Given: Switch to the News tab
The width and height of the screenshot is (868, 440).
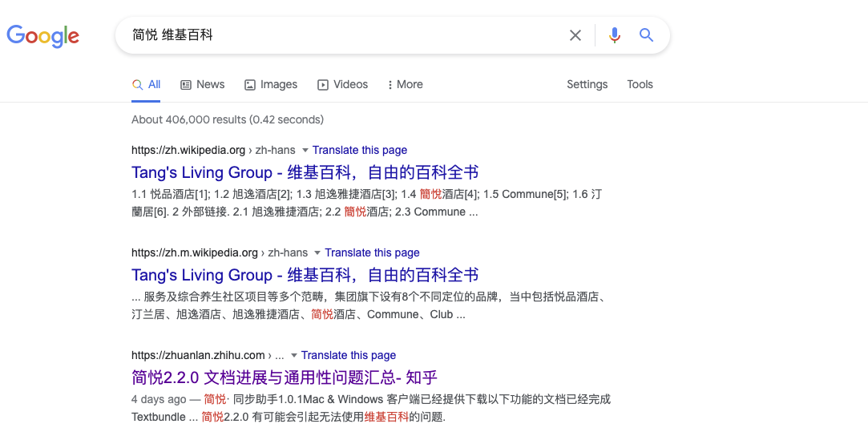Looking at the screenshot, I should tap(203, 85).
